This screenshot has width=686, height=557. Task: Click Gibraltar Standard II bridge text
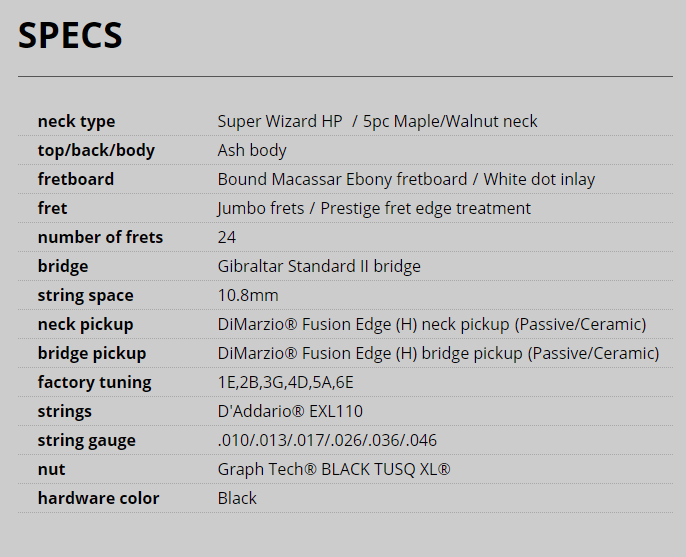319,266
